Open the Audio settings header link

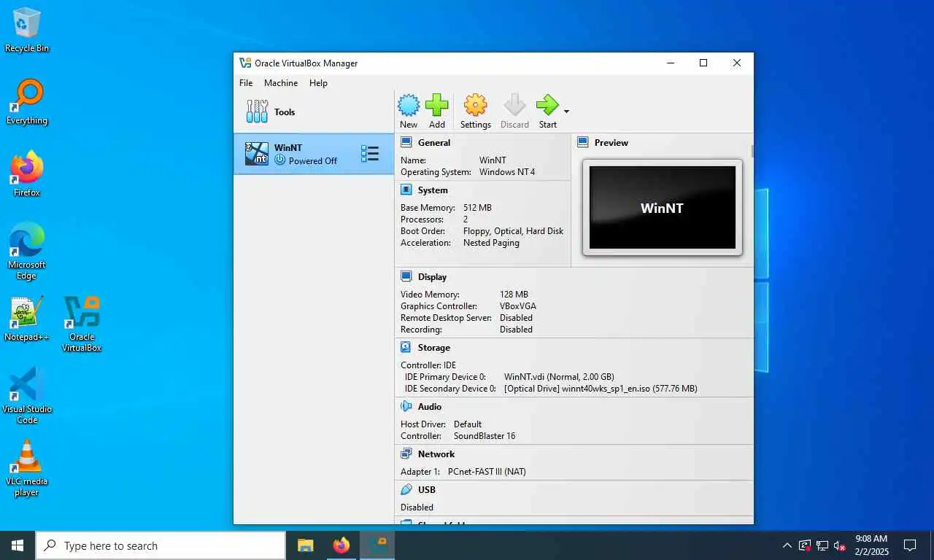pyautogui.click(x=430, y=407)
